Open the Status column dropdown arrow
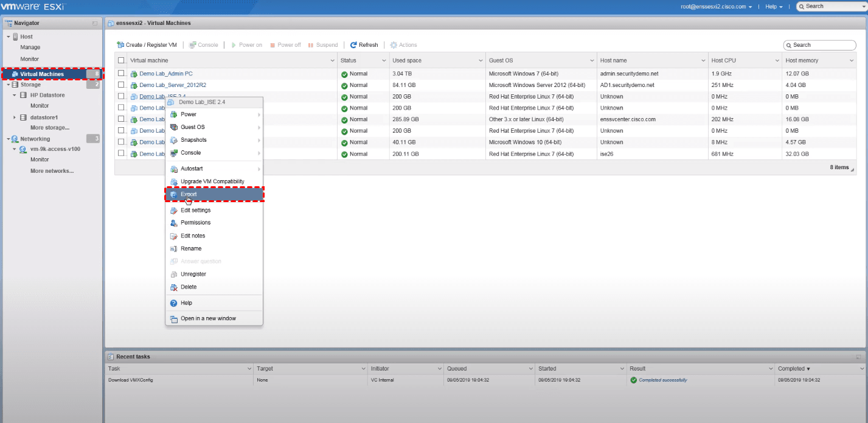Image resolution: width=868 pixels, height=423 pixels. tap(384, 61)
